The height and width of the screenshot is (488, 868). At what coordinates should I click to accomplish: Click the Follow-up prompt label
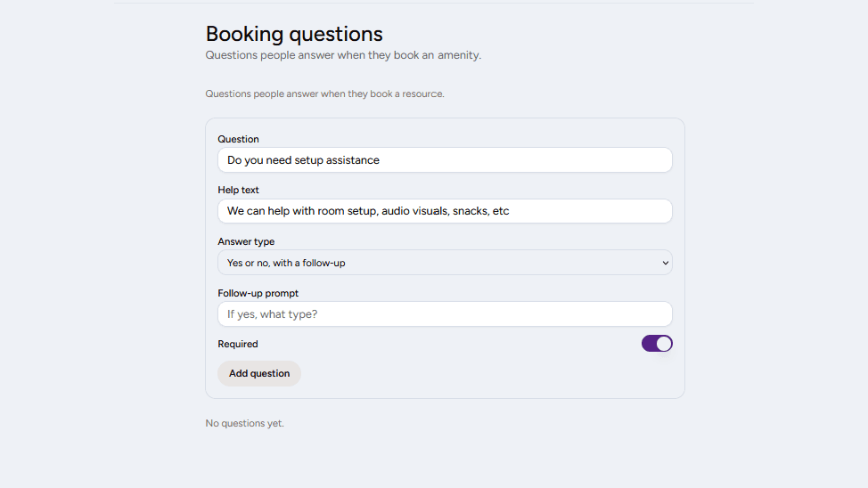pos(258,293)
